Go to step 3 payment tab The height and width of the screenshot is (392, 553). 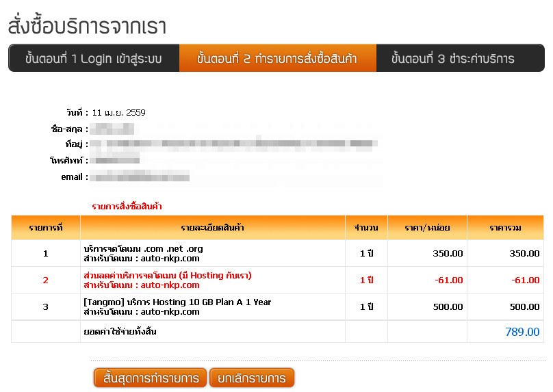453,59
